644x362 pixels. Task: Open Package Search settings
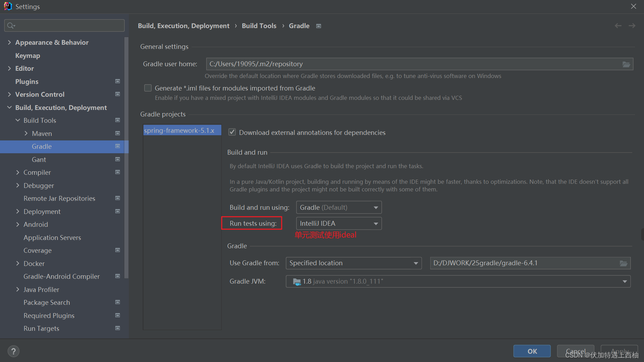click(47, 302)
